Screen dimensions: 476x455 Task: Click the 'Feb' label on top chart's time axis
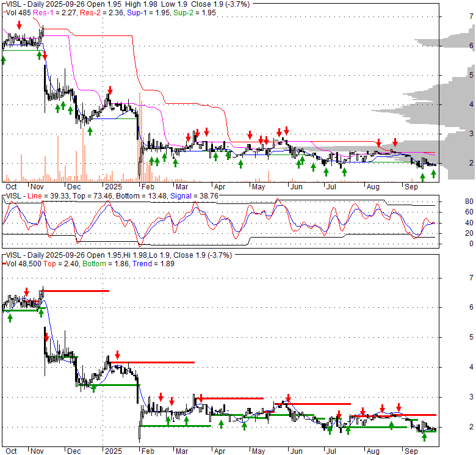[x=148, y=187]
